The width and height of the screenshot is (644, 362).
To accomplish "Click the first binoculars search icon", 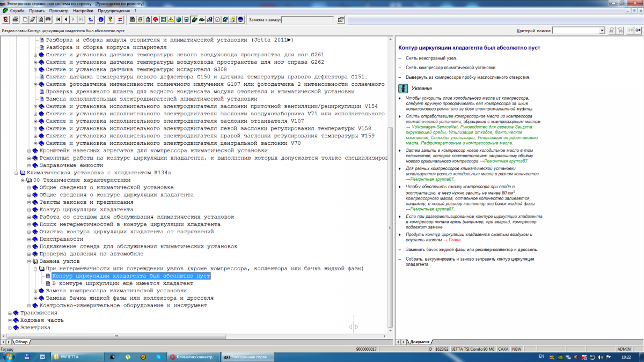I will pos(612,31).
